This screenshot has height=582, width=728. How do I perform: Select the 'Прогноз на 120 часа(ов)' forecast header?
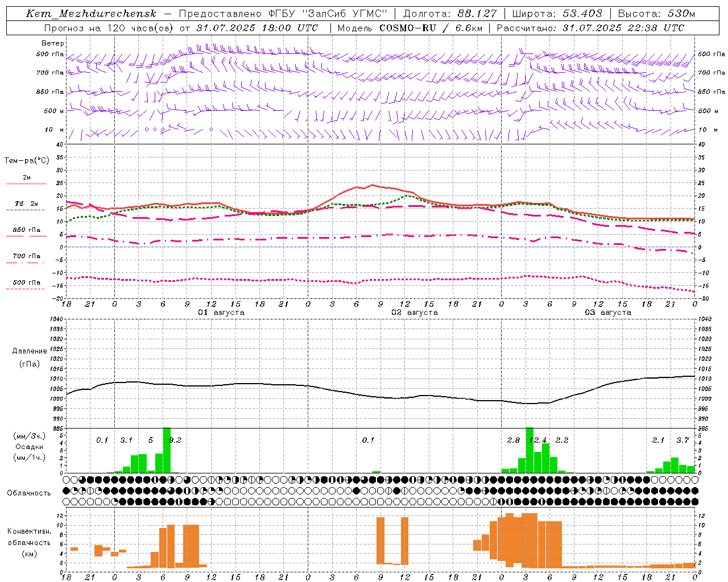[x=110, y=28]
